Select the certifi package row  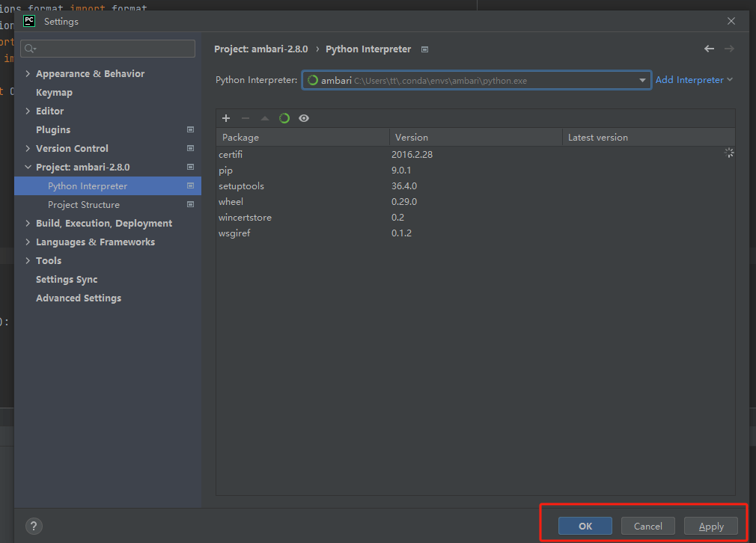coord(475,155)
